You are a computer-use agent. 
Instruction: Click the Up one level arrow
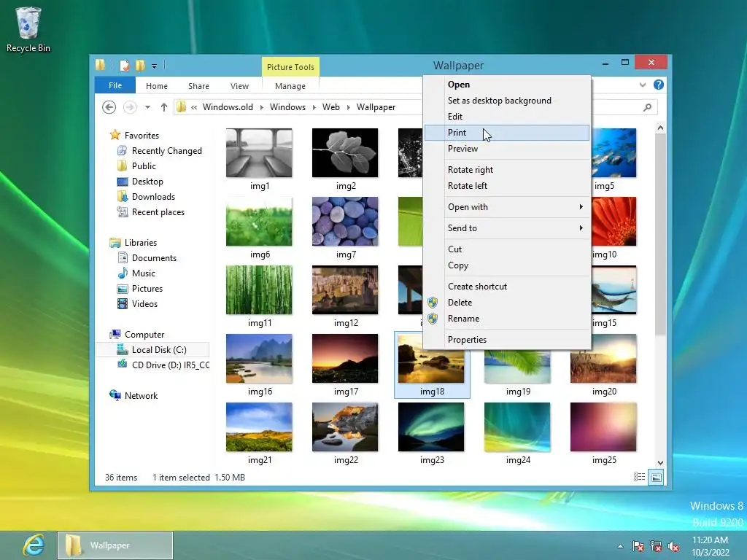coord(164,107)
